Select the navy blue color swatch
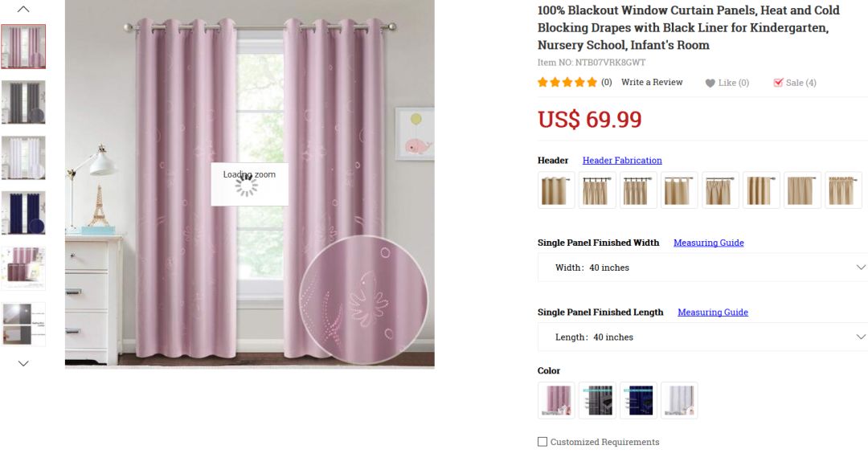The height and width of the screenshot is (470, 868). (x=638, y=399)
